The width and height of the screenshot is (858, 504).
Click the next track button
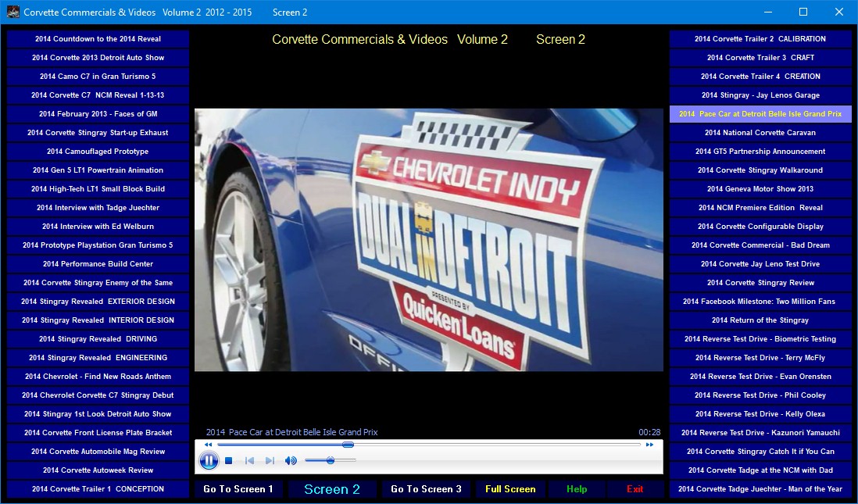[x=270, y=461]
